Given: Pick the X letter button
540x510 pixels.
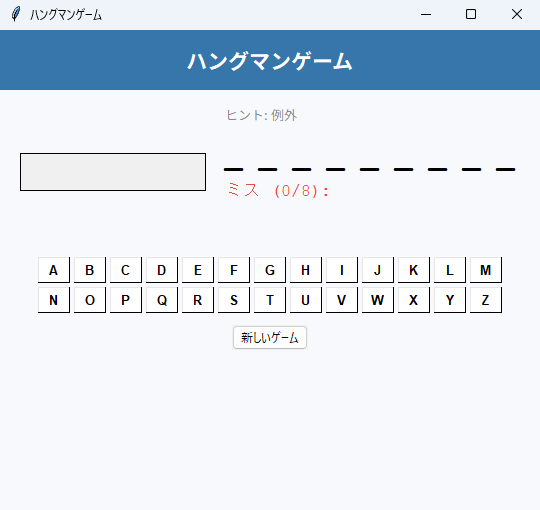Looking at the screenshot, I should pos(414,300).
